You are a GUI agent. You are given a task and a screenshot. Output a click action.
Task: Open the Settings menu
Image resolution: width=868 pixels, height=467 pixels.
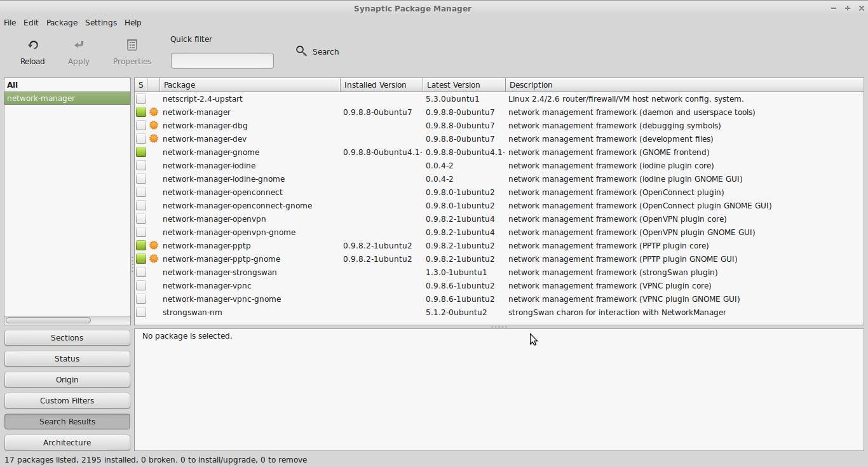click(101, 22)
